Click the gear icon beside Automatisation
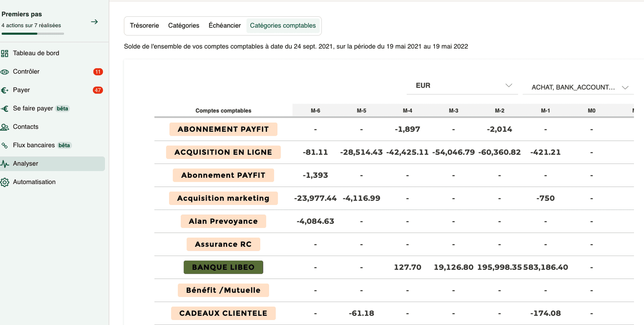Viewport: 644px width, 325px height. coord(5,182)
